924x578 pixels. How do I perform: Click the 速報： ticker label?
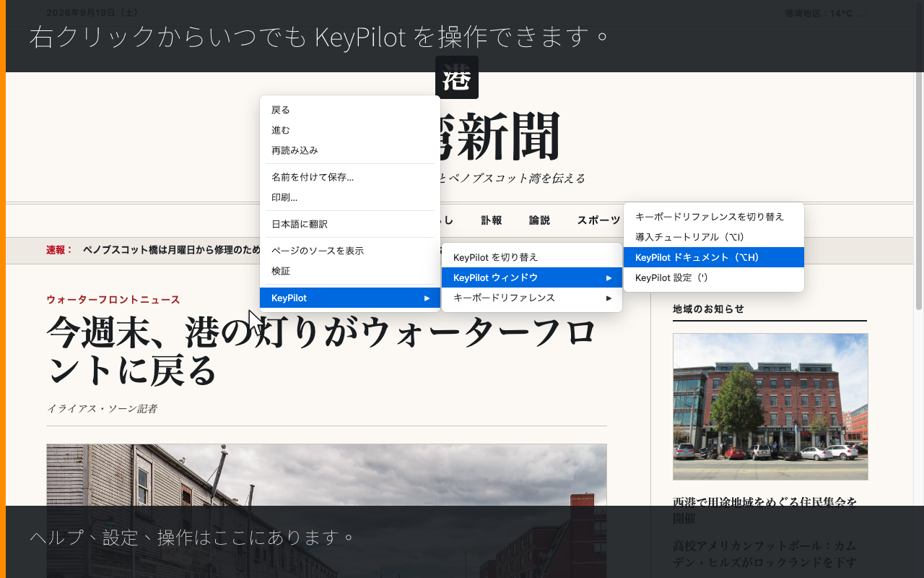[x=60, y=250]
